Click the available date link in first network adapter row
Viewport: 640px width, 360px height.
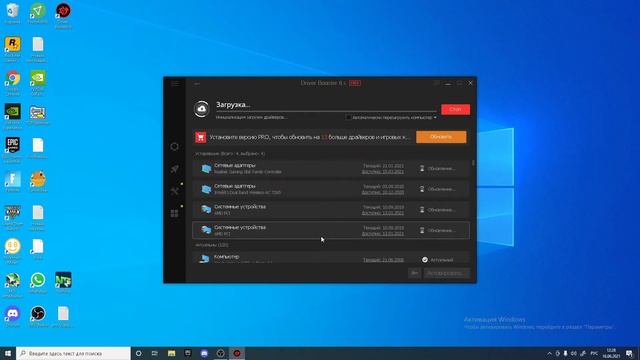[x=383, y=172]
